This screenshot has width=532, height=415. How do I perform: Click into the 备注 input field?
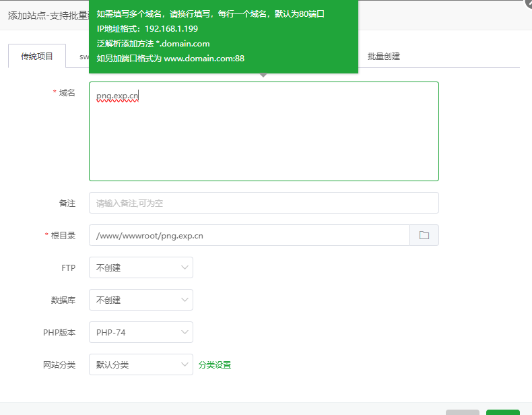263,203
